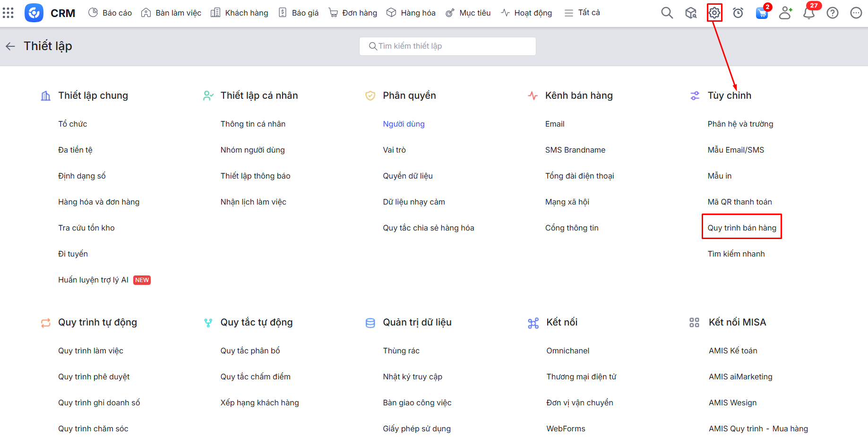Open the Omnichanel connection setting

(567, 351)
